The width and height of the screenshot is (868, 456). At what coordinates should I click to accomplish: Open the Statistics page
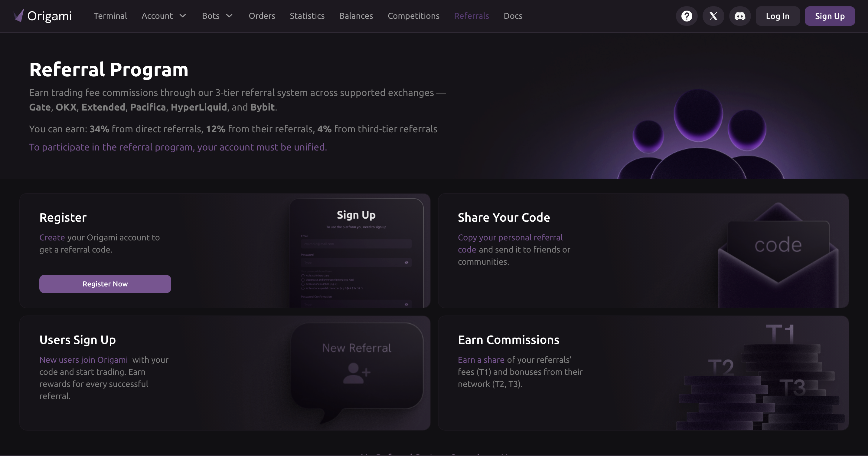pyautogui.click(x=307, y=16)
